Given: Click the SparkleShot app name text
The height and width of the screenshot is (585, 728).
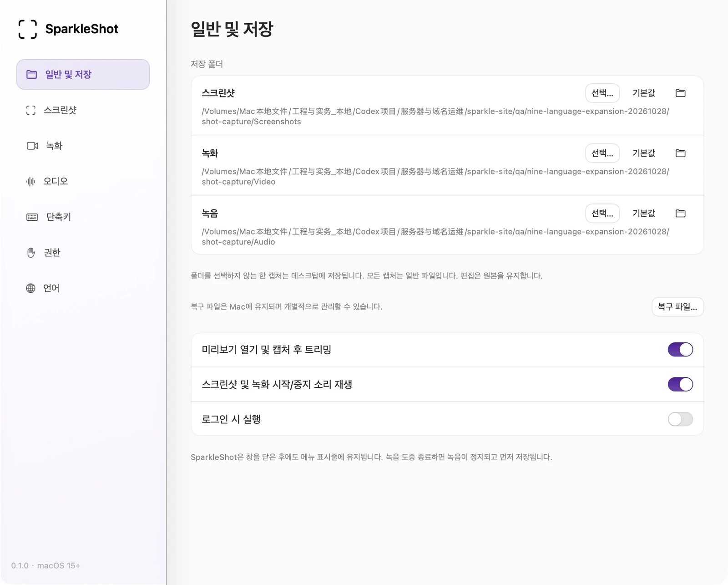Looking at the screenshot, I should (82, 29).
